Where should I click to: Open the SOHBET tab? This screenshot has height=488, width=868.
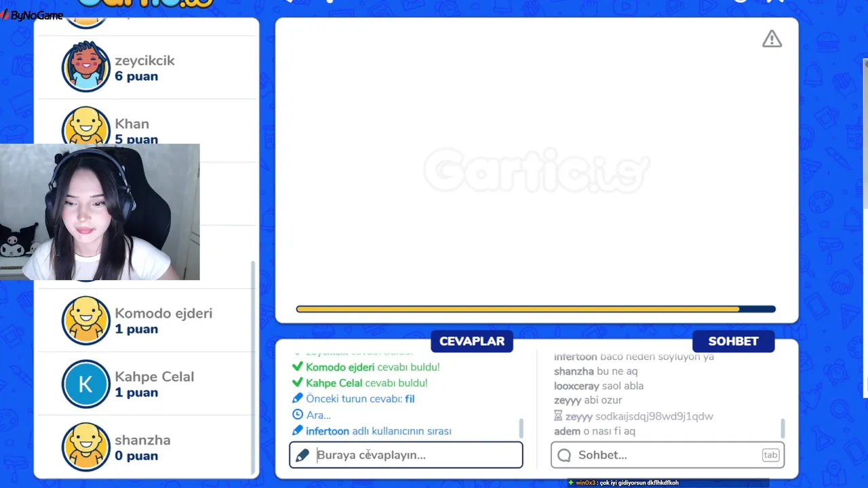[x=733, y=341]
